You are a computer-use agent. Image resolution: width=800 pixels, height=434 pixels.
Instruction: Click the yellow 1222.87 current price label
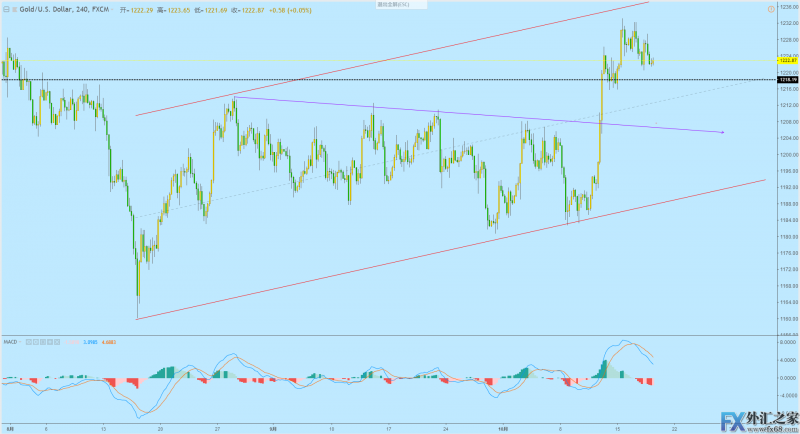(785, 61)
